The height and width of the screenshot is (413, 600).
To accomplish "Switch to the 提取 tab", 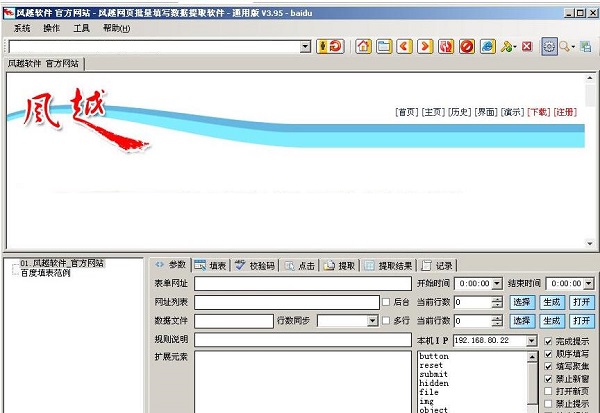I will (340, 265).
